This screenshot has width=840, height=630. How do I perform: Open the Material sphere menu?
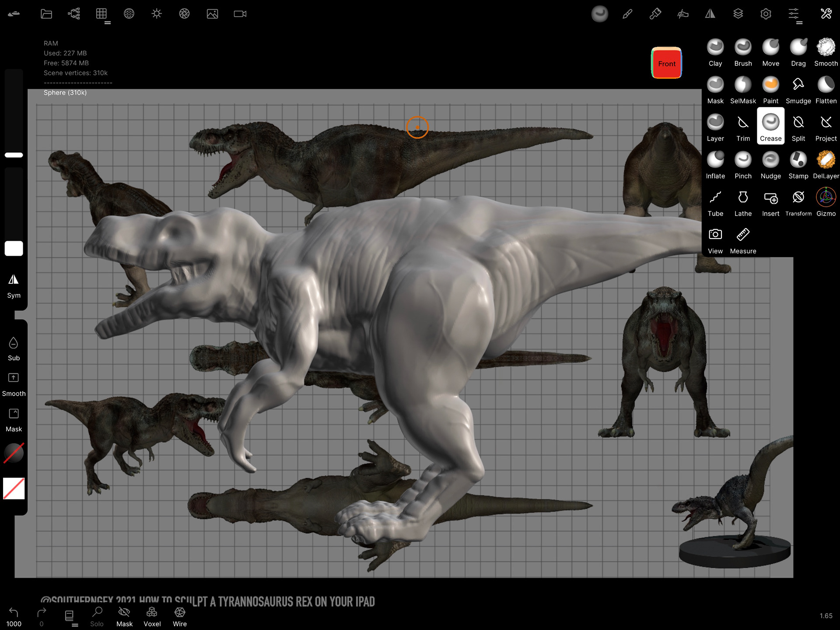(x=129, y=14)
